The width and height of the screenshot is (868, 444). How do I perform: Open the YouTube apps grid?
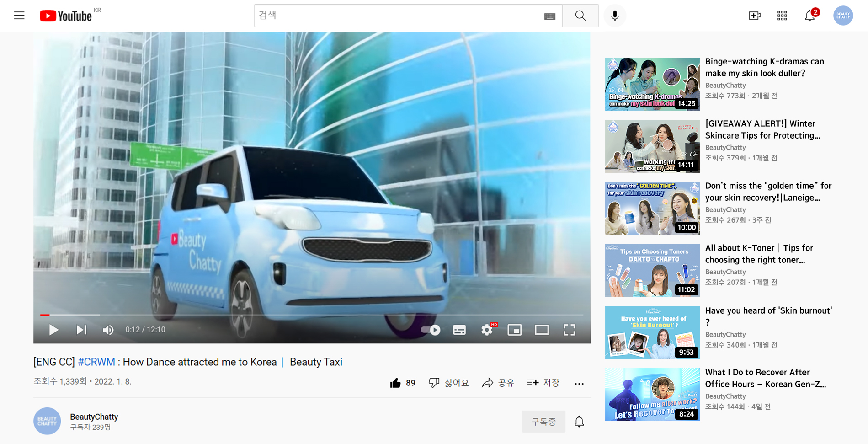[x=782, y=16]
